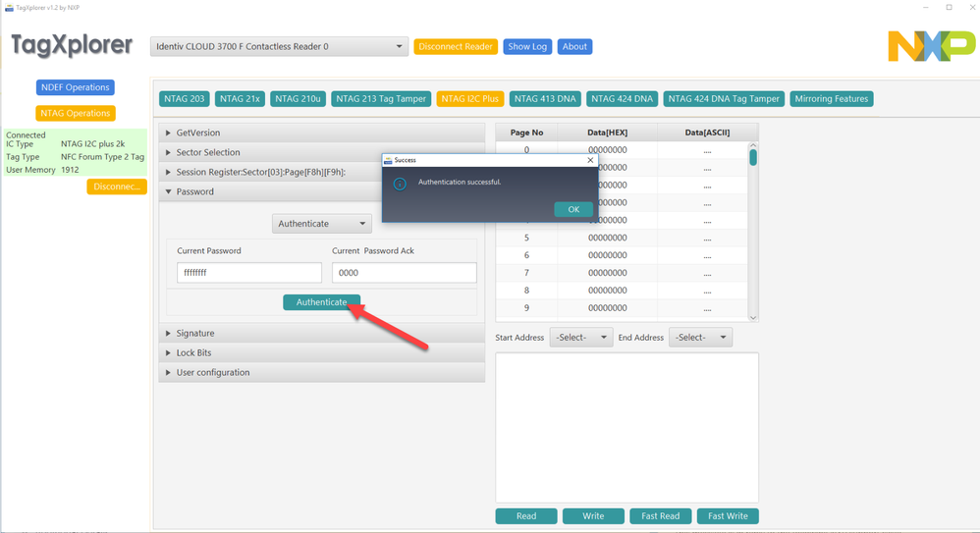Click the Page No column header

tap(526, 133)
